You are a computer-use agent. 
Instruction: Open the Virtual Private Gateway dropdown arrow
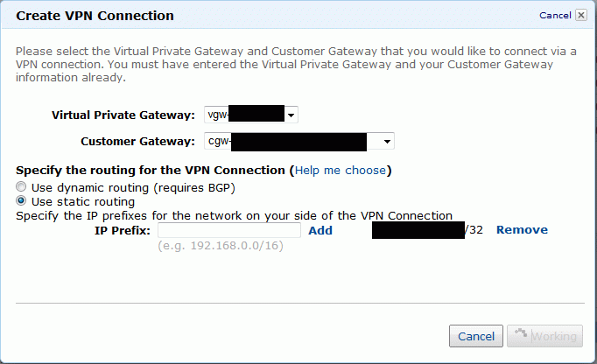point(291,115)
